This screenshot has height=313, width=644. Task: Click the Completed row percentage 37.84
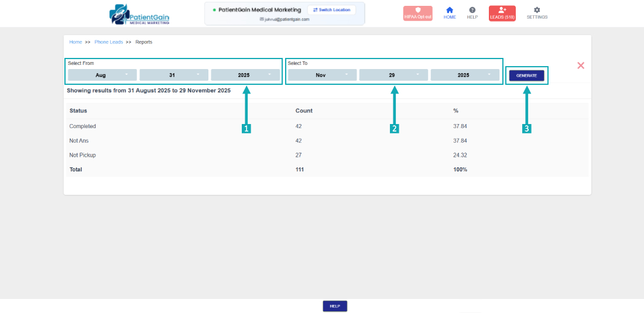pyautogui.click(x=460, y=126)
